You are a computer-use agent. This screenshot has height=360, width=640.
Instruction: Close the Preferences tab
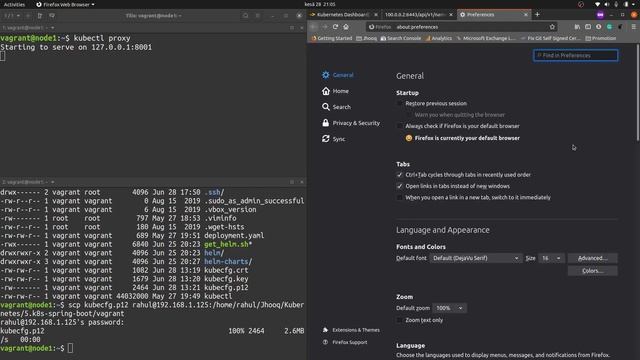(x=526, y=15)
